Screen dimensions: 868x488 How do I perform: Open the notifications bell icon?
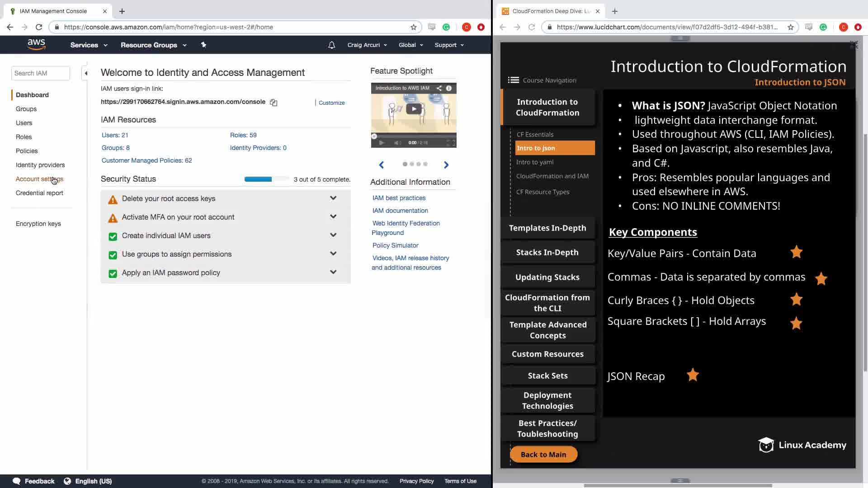pyautogui.click(x=331, y=45)
